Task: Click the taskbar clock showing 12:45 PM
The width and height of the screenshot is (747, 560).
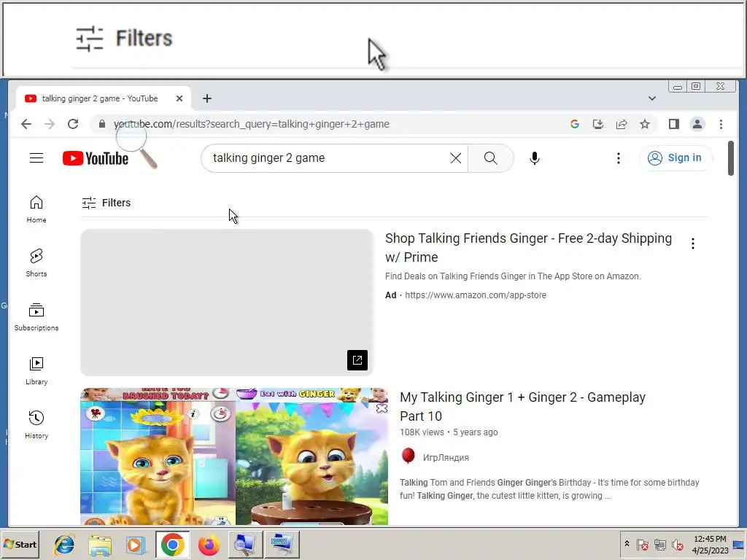Action: (710, 544)
